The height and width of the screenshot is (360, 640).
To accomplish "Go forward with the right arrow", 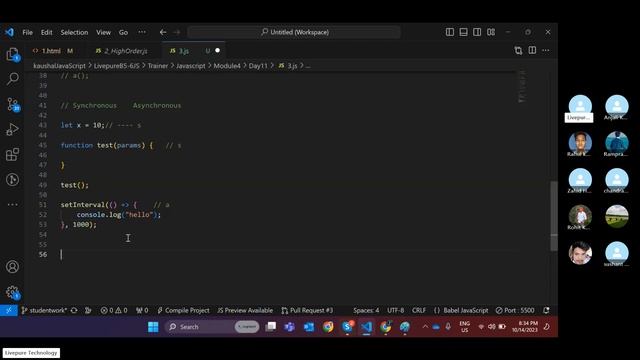I will coord(176,32).
